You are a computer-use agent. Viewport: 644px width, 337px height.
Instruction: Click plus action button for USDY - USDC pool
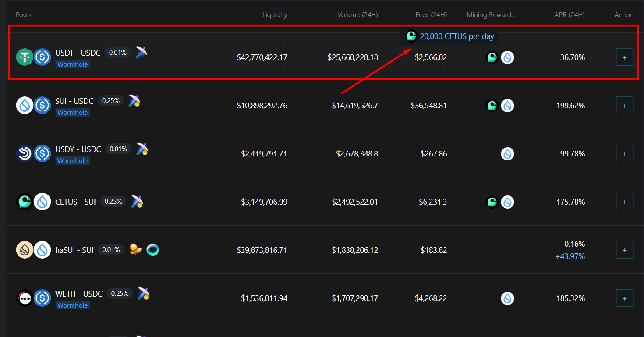[625, 153]
